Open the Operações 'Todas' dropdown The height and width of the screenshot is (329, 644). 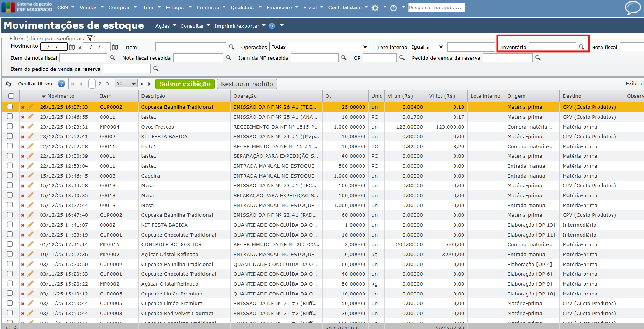[319, 47]
